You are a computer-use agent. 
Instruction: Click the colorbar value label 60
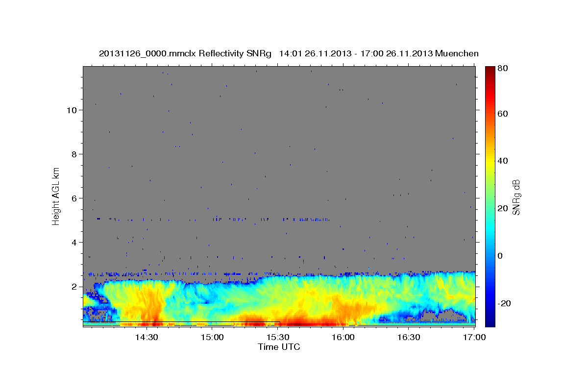(503, 114)
